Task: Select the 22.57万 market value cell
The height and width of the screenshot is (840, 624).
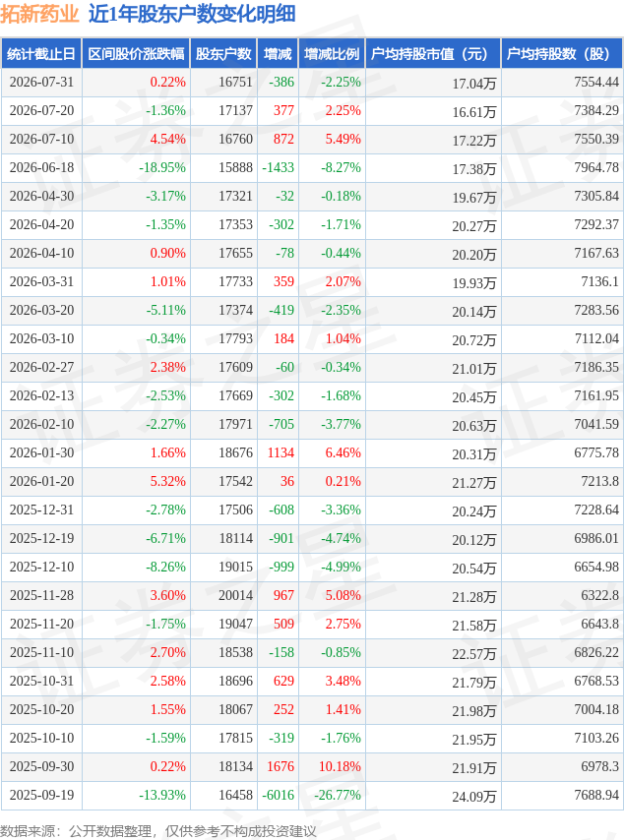Action: [x=473, y=654]
